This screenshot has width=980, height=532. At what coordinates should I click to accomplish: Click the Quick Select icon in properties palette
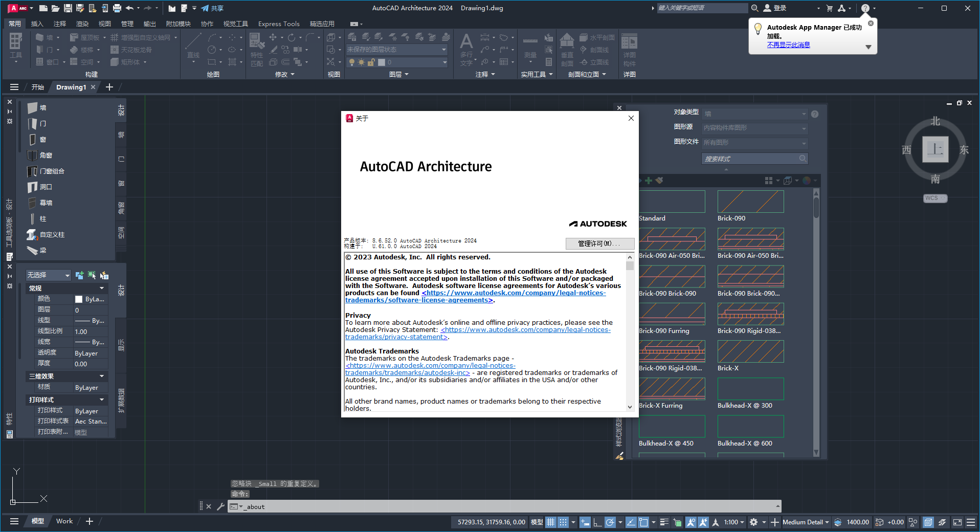[x=104, y=276]
